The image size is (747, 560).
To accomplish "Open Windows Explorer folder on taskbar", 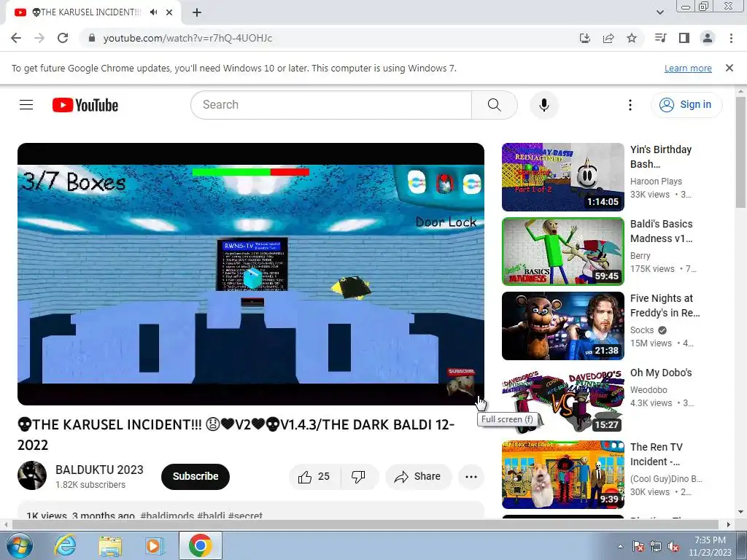I will 110,545.
